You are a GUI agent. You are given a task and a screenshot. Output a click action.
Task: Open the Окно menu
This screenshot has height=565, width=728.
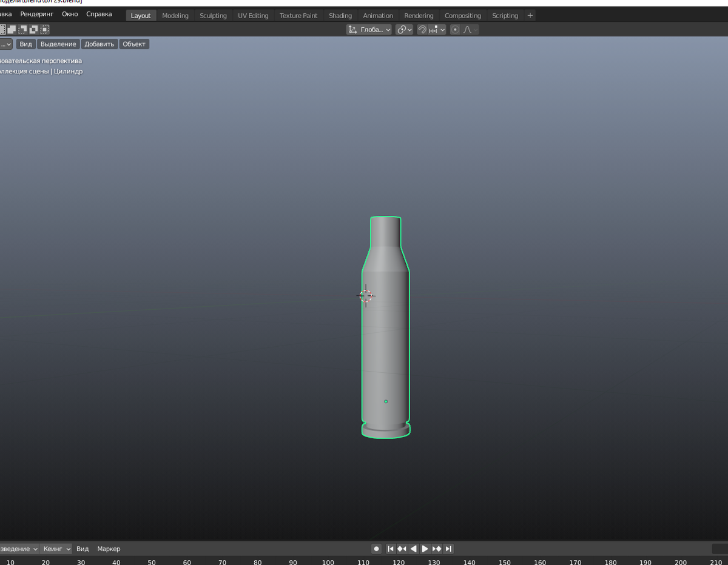tap(70, 14)
